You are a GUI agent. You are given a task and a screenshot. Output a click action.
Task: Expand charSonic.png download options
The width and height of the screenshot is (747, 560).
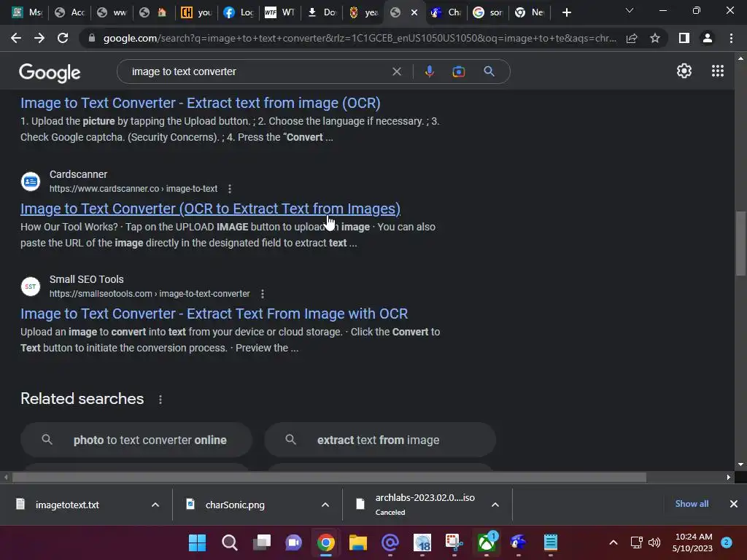pyautogui.click(x=325, y=505)
